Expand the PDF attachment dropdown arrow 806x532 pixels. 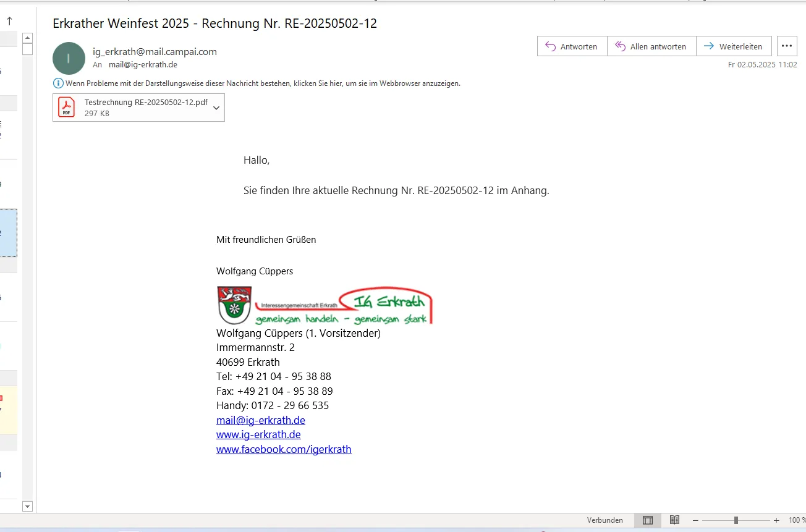click(x=216, y=108)
